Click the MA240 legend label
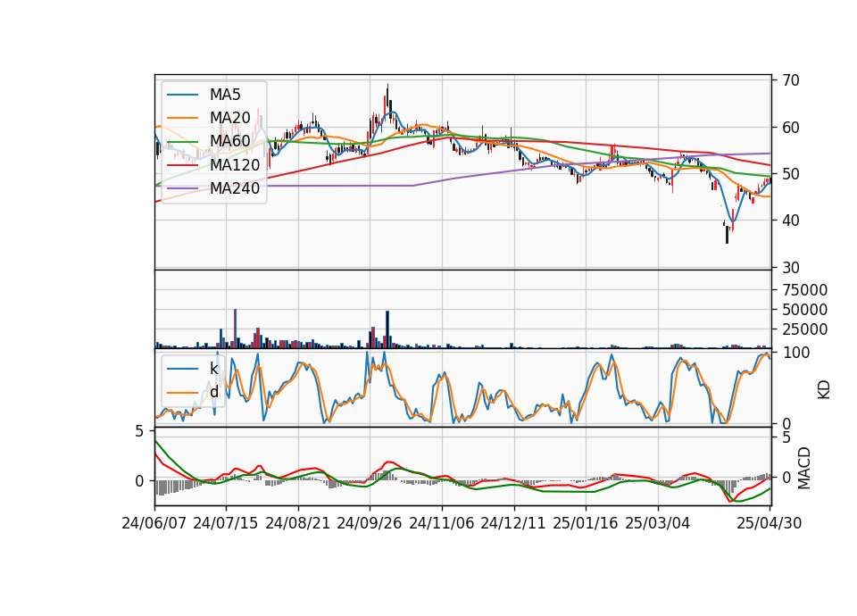Viewport: 857px width, 616px height. tap(235, 188)
